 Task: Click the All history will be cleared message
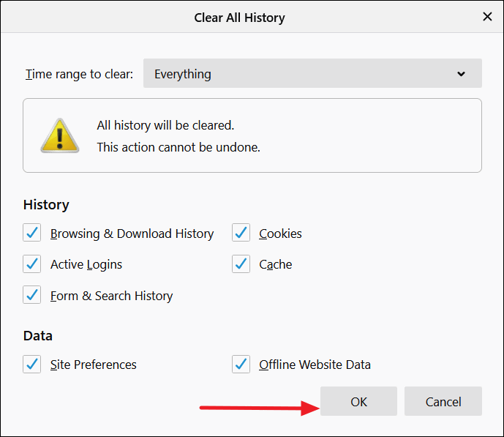click(165, 125)
